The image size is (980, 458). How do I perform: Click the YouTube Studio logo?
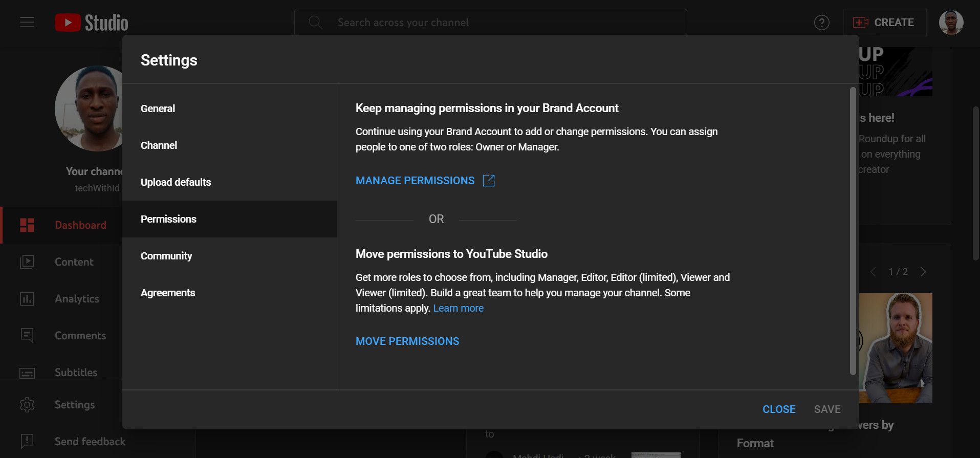(92, 23)
